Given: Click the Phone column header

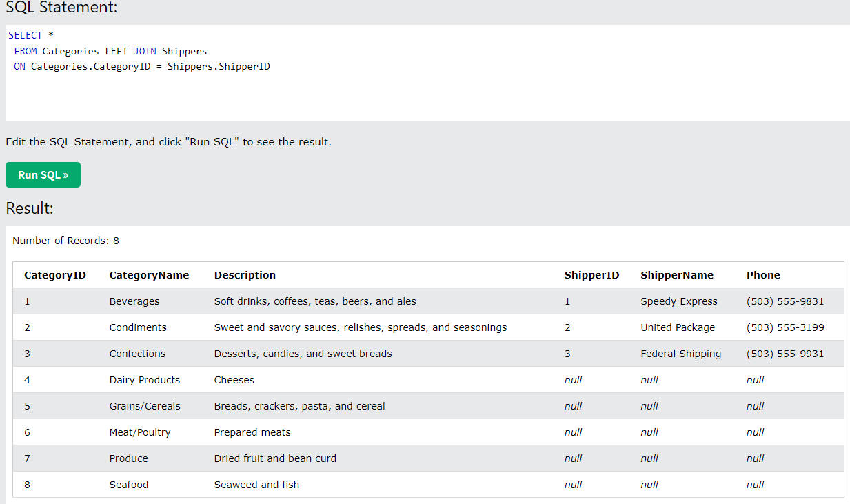Looking at the screenshot, I should (x=763, y=275).
